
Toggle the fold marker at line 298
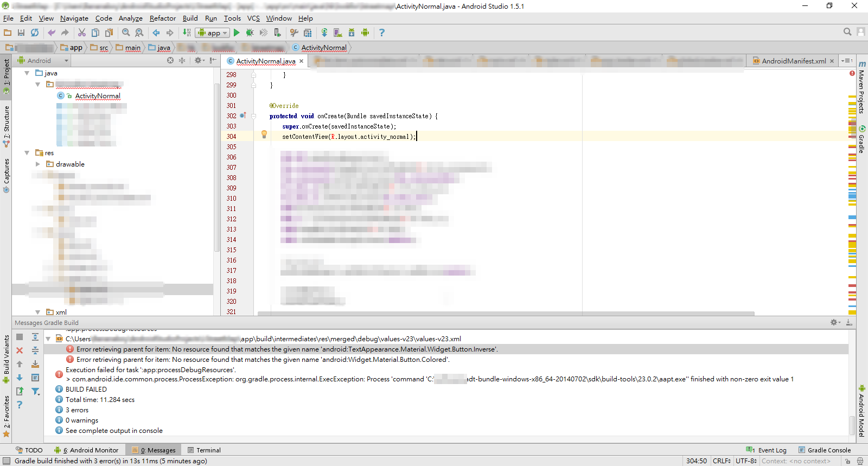(253, 75)
